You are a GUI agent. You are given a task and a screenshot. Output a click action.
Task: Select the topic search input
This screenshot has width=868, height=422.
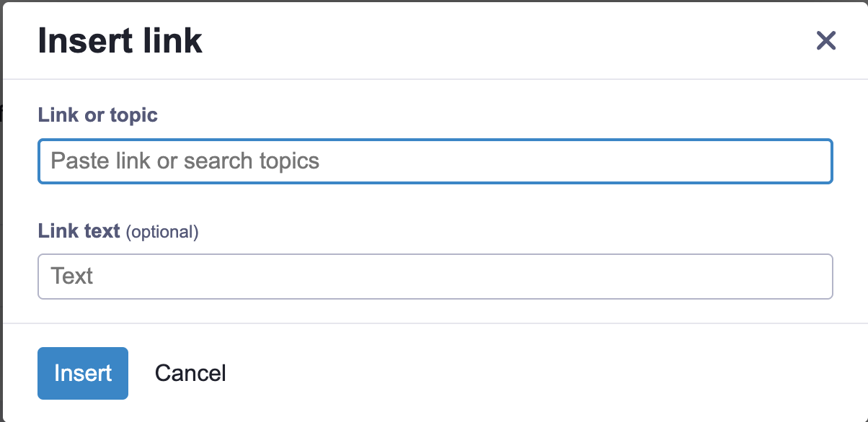pyautogui.click(x=435, y=161)
